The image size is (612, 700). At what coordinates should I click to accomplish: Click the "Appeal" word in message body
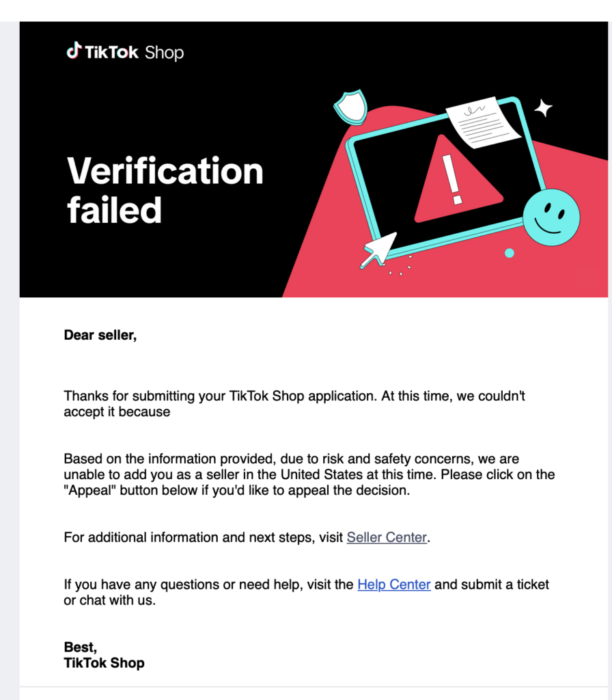pyautogui.click(x=89, y=490)
